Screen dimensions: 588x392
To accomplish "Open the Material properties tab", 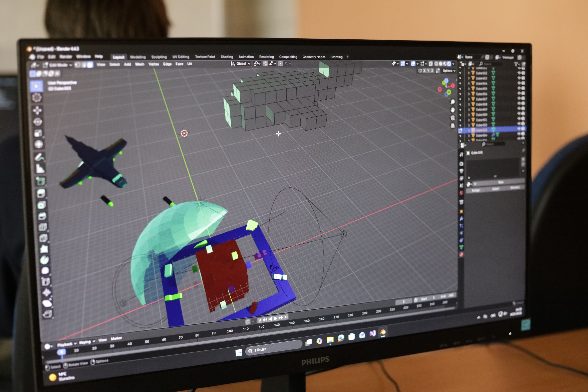I will (x=461, y=254).
